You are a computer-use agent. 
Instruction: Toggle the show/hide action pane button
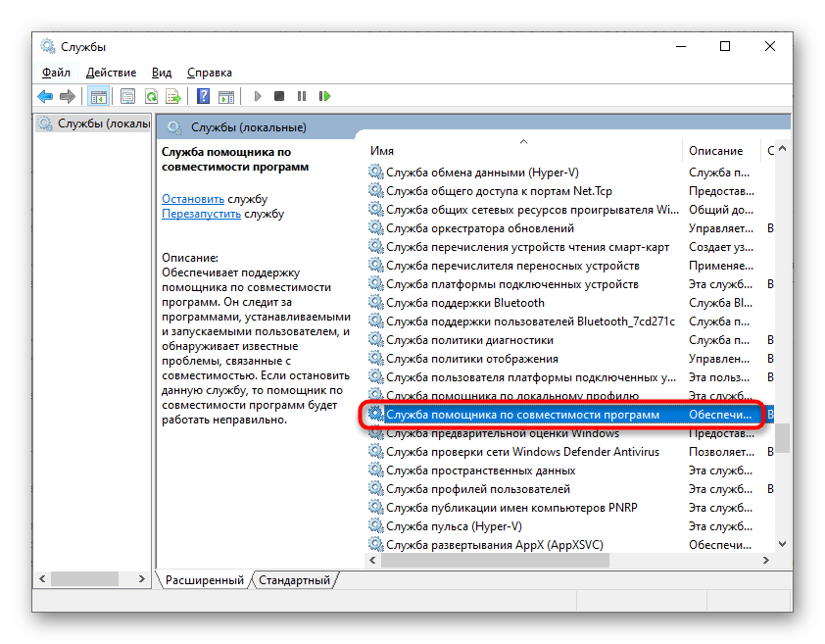[226, 96]
